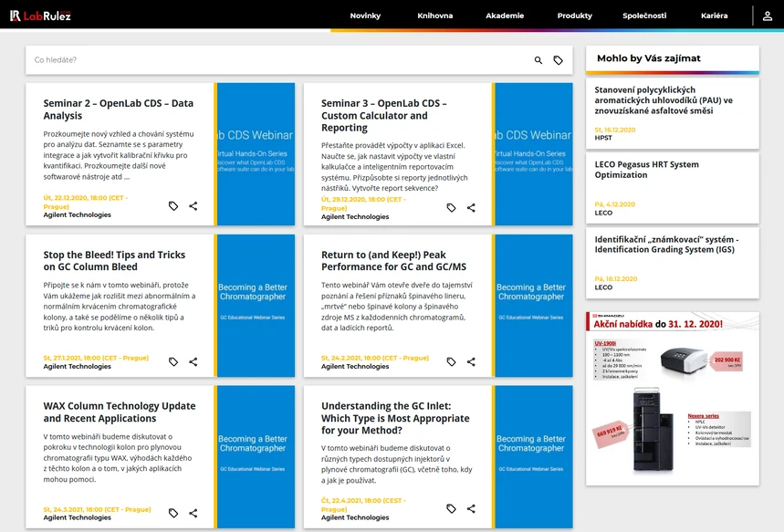Open 'WAX Column Technology Update' title
Screen dimensions: 784x532
pyautogui.click(x=119, y=412)
